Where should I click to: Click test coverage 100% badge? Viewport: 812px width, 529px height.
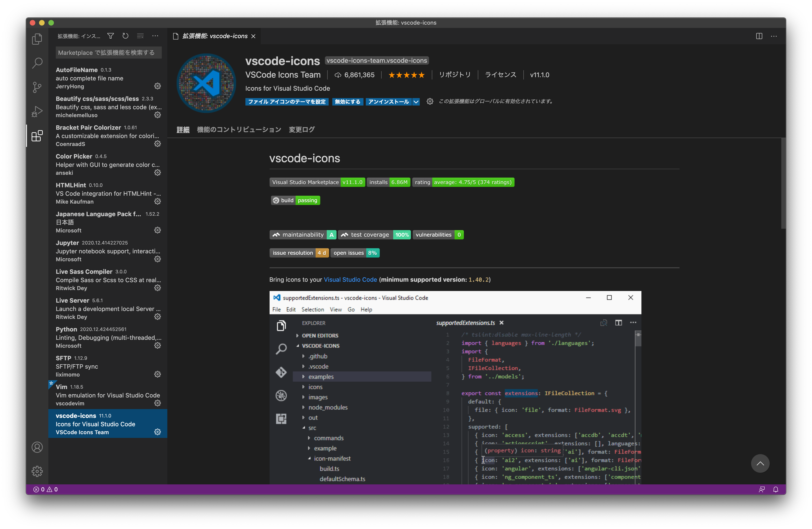375,235
